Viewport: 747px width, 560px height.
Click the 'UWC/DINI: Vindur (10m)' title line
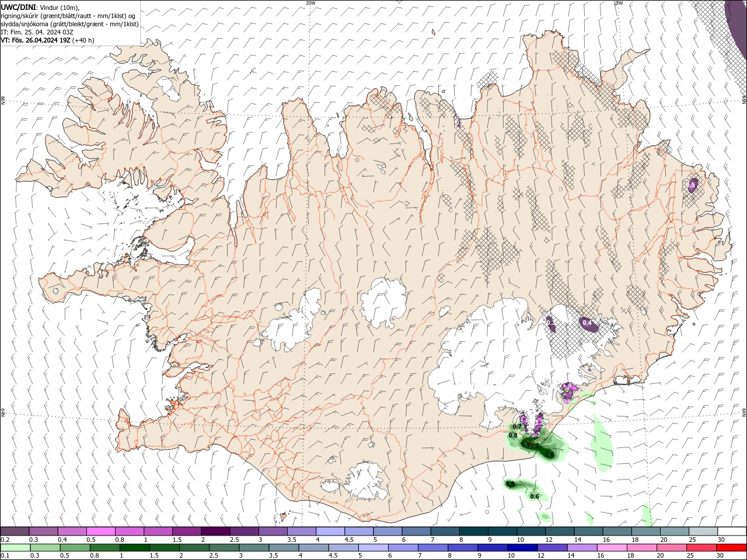[40, 7]
